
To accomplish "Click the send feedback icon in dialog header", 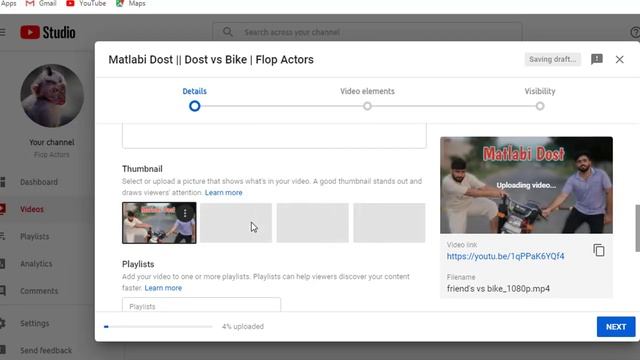I will tap(597, 59).
